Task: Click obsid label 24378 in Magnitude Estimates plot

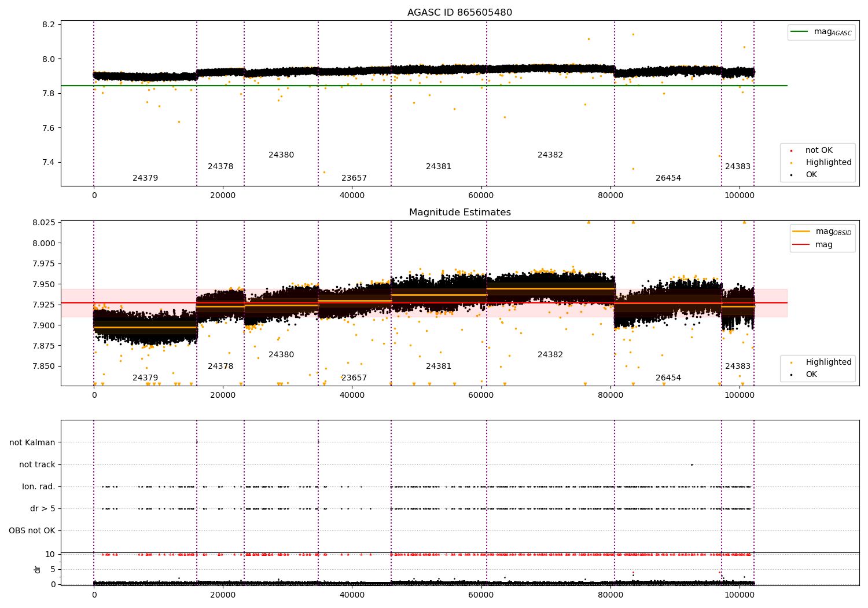Action: point(220,367)
